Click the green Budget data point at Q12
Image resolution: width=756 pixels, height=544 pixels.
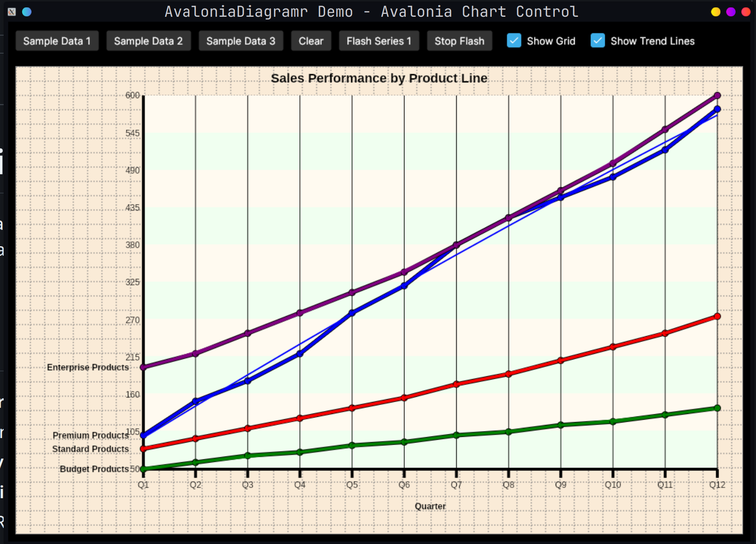[x=717, y=408]
